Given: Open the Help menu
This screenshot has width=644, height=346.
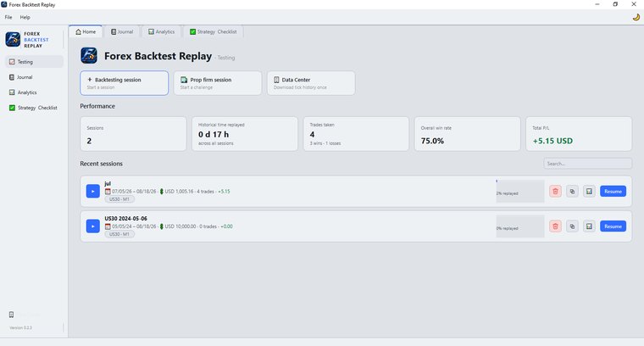Looking at the screenshot, I should pyautogui.click(x=25, y=17).
